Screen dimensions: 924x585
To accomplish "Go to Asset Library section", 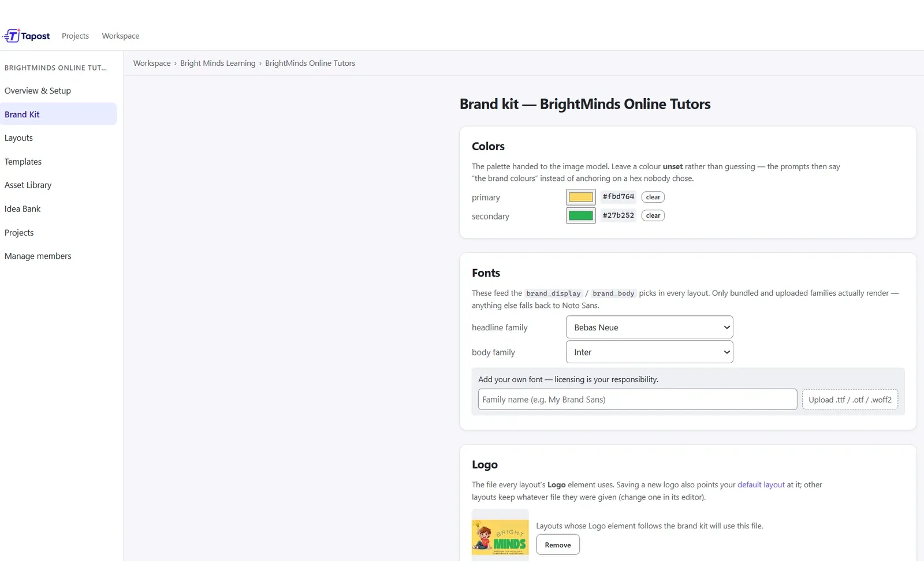I will coord(28,185).
